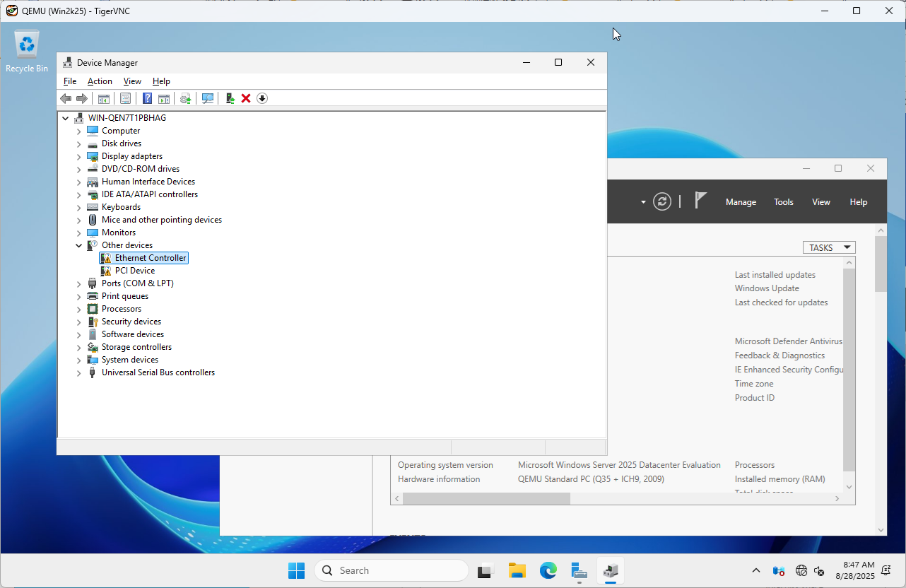This screenshot has height=588, width=906.
Task: Open the TASKS dropdown in Server Manager
Action: click(x=829, y=247)
